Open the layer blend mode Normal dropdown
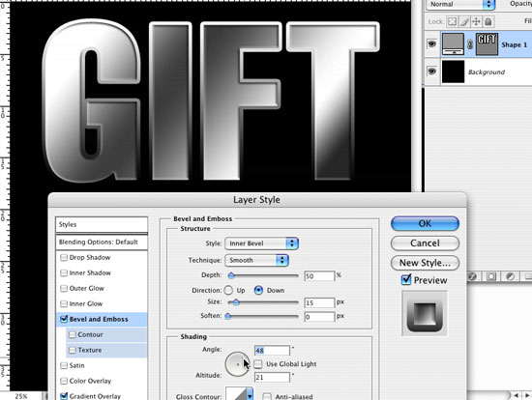 point(460,5)
